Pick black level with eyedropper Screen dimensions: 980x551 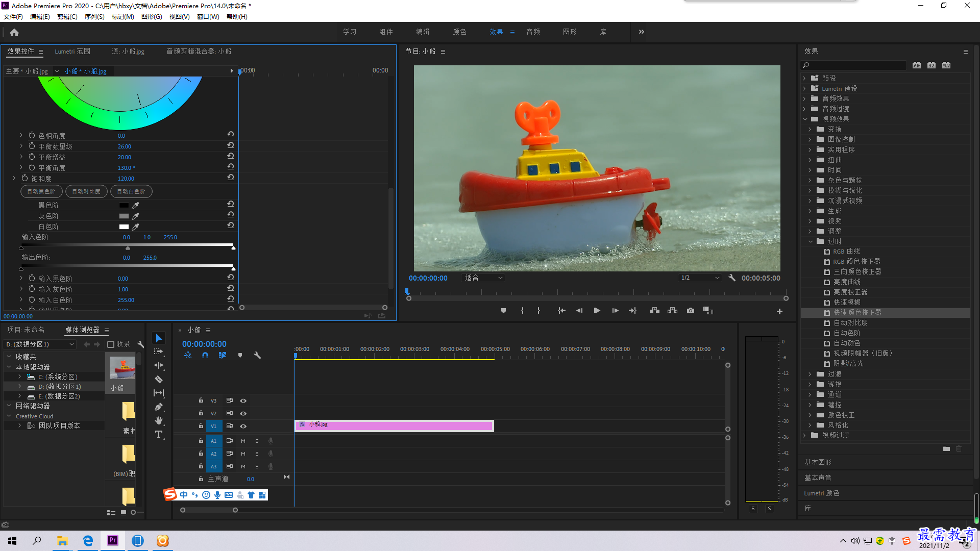tap(136, 205)
